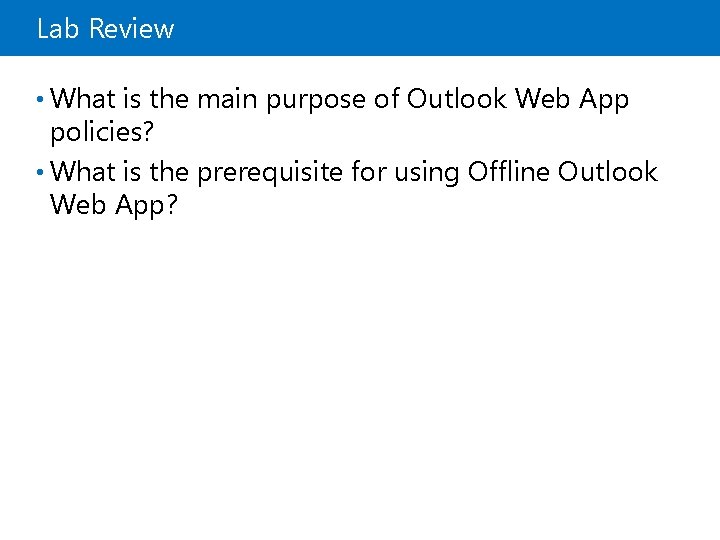Click the blue header bar right of the title
Viewport: 720px width, 540px height.
pyautogui.click(x=445, y=28)
